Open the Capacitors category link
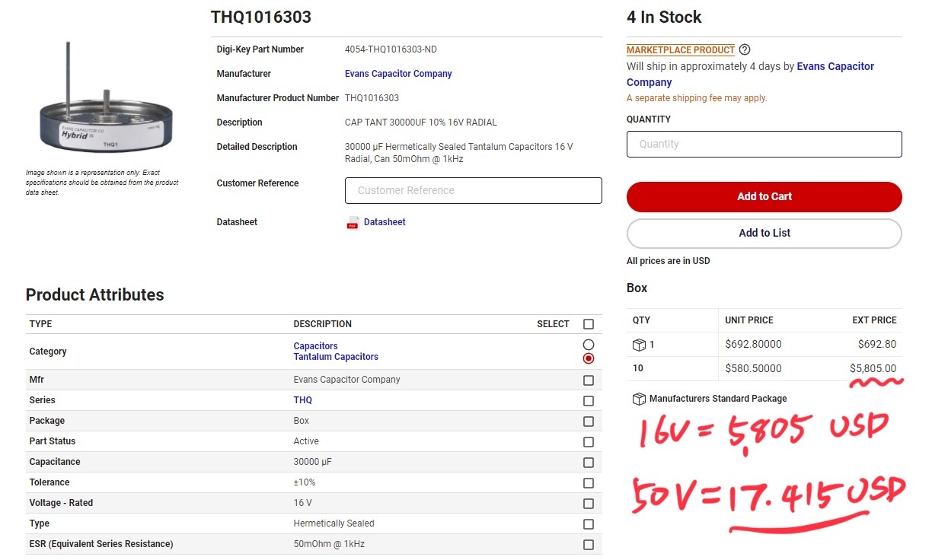Screen dimensions: 932x560 tap(315, 346)
